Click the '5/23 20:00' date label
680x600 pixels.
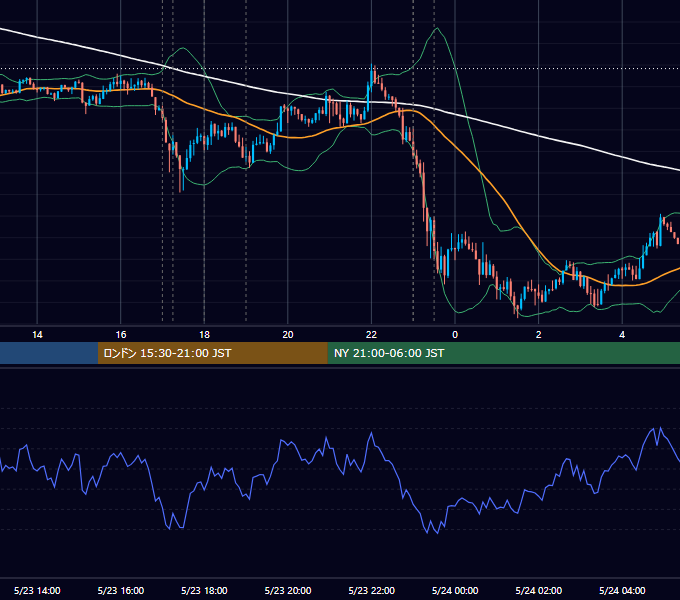click(x=288, y=590)
